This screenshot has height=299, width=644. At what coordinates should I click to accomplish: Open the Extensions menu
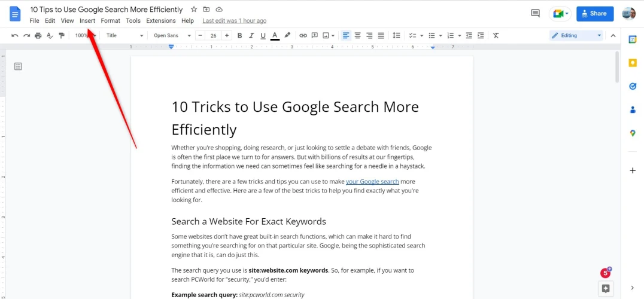(x=161, y=21)
